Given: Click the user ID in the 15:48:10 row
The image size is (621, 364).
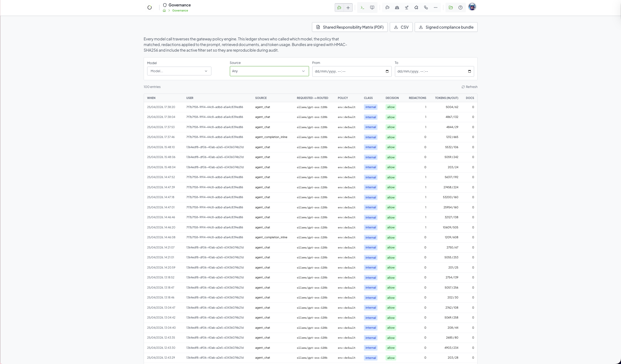Looking at the screenshot, I should tap(215, 147).
